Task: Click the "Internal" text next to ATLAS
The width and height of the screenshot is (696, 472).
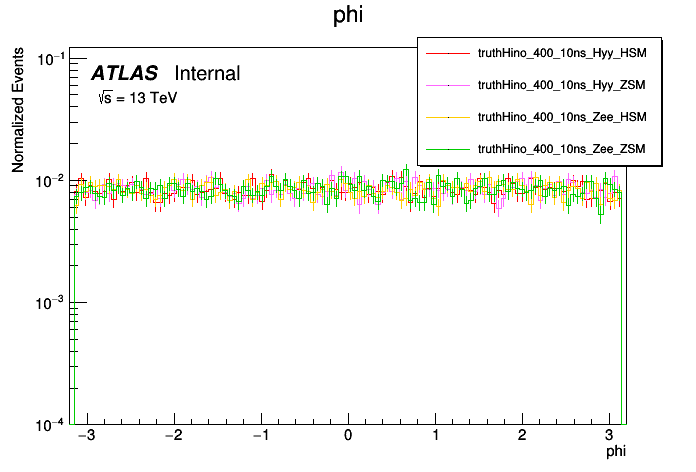Action: 207,74
